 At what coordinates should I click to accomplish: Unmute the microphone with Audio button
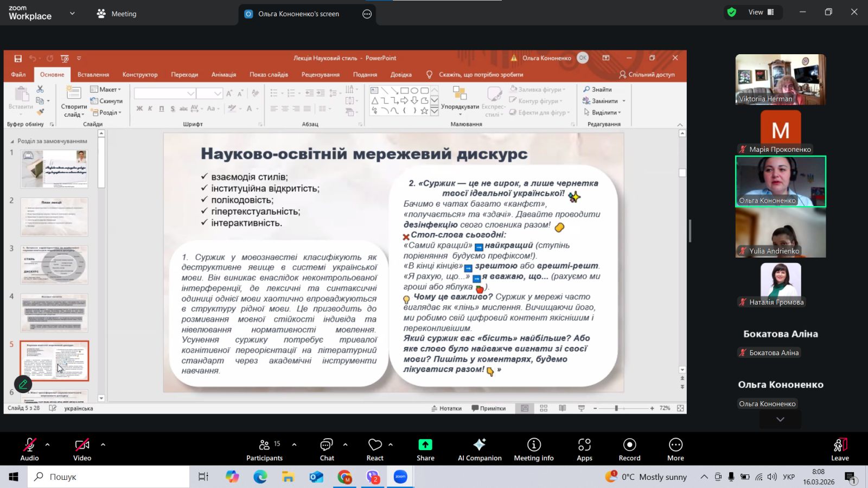(x=29, y=449)
